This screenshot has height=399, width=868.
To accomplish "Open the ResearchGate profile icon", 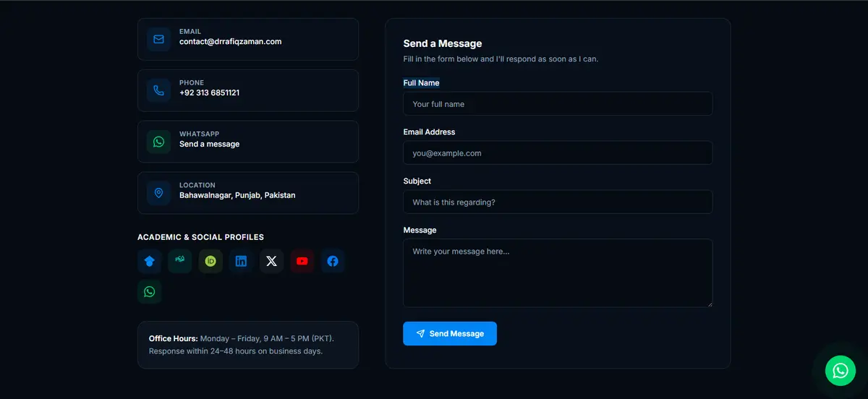I will click(x=179, y=261).
